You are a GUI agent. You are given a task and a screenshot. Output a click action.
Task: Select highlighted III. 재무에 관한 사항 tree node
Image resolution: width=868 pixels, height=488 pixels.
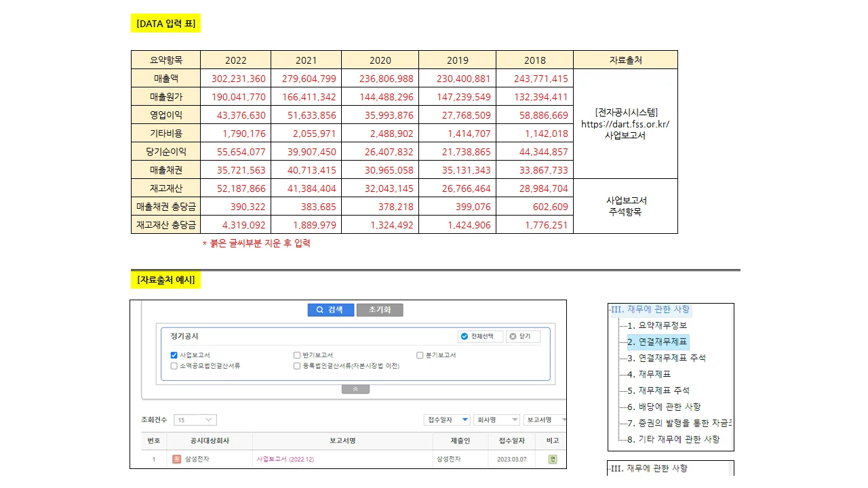coord(650,310)
